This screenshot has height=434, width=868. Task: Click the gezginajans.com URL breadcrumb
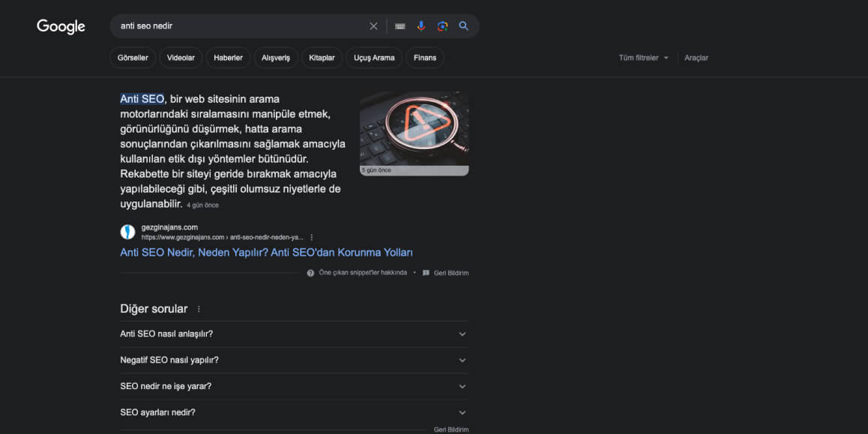point(222,237)
